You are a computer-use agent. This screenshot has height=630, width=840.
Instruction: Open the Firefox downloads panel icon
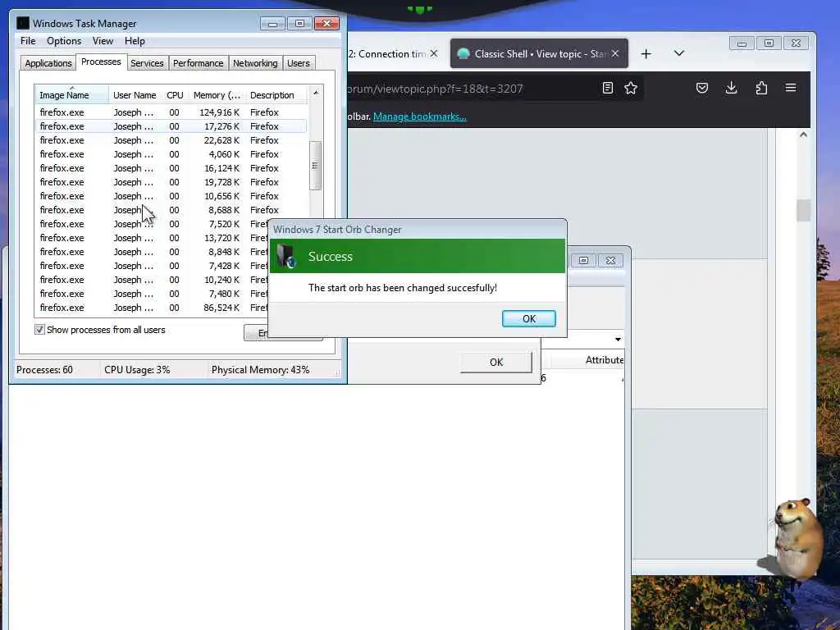click(731, 88)
